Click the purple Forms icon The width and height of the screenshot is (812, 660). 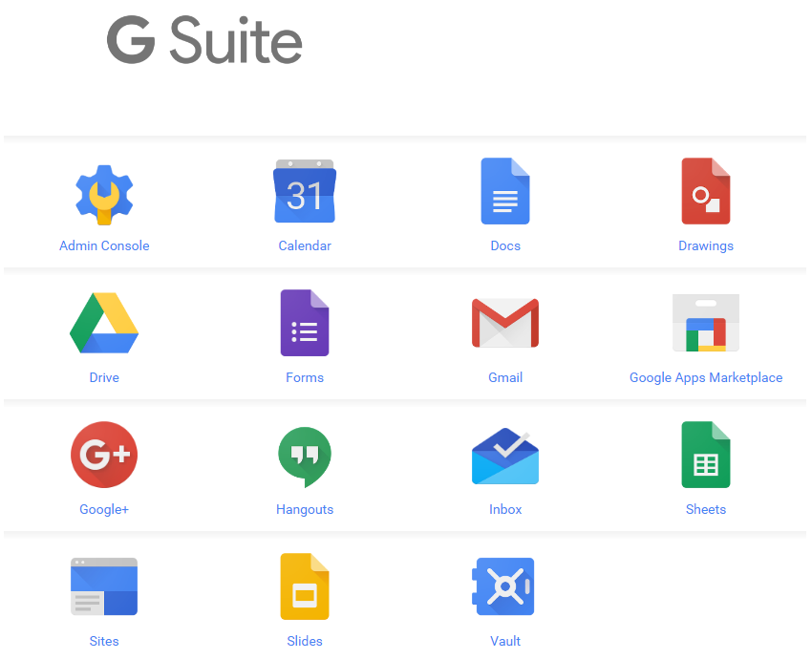click(x=305, y=323)
